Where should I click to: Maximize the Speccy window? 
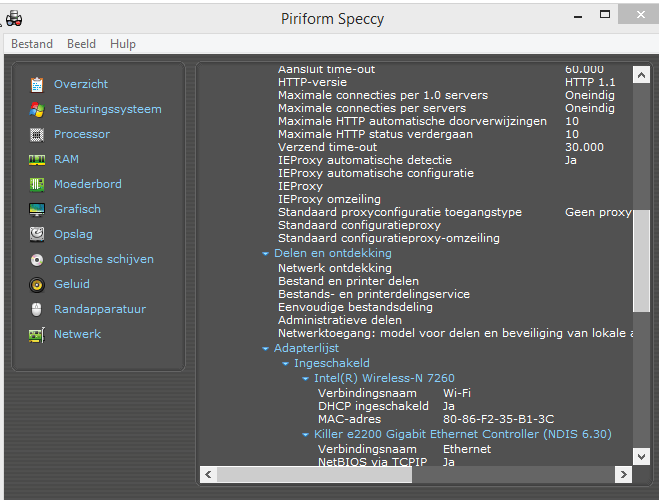(x=605, y=15)
